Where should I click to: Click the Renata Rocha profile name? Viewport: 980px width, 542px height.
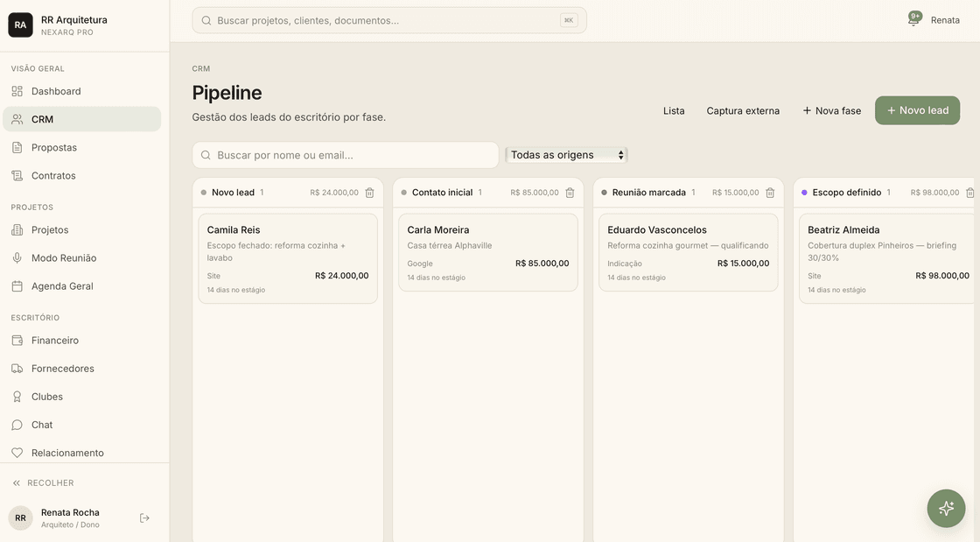(x=70, y=512)
